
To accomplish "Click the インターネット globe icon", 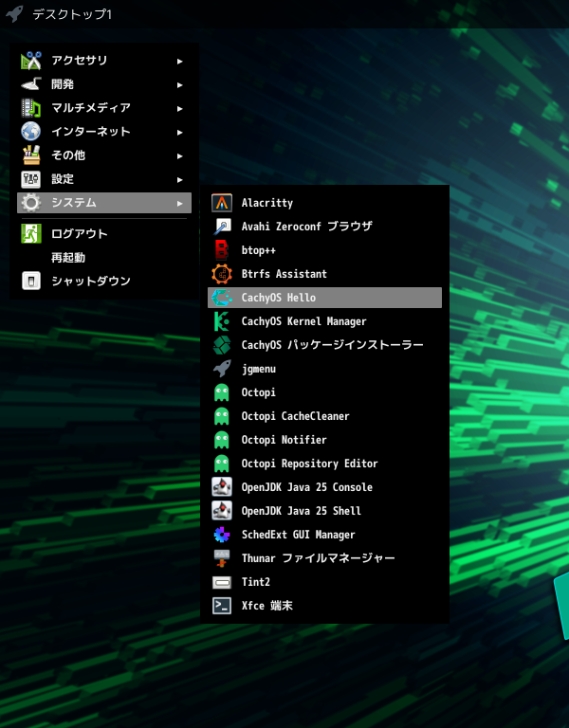I will pos(31,132).
